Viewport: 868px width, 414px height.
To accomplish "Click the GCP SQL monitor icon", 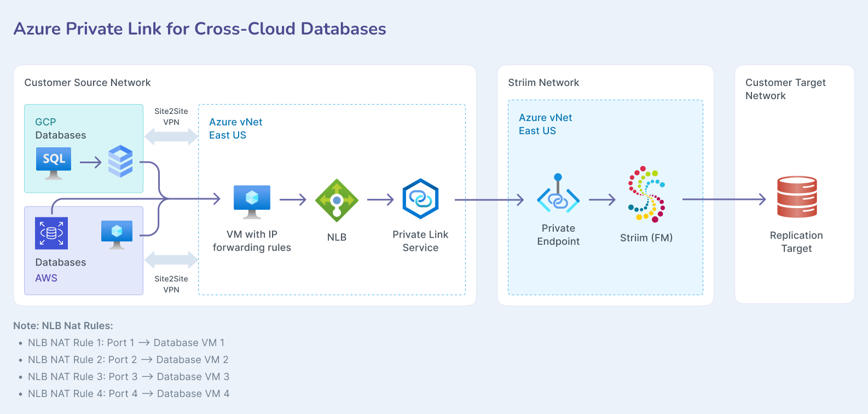I will (54, 163).
